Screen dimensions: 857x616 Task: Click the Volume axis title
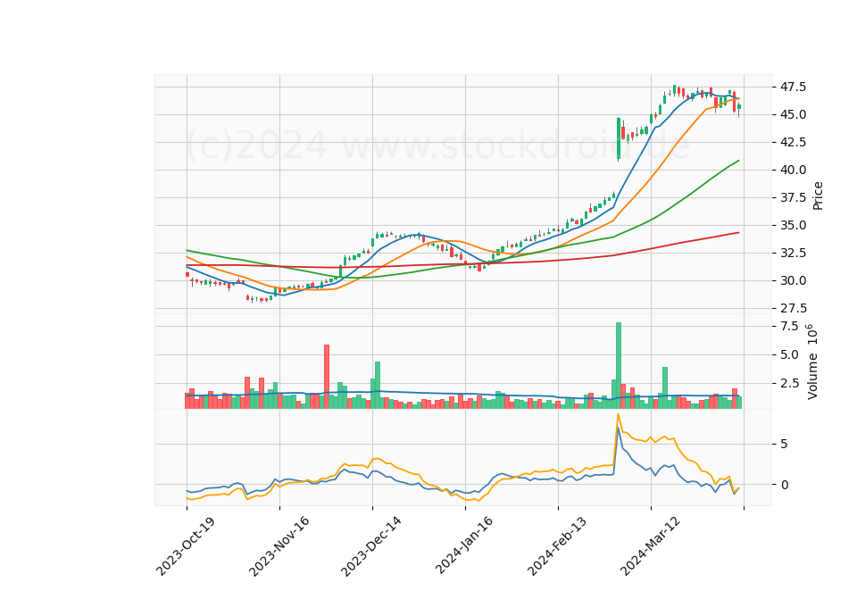point(812,362)
